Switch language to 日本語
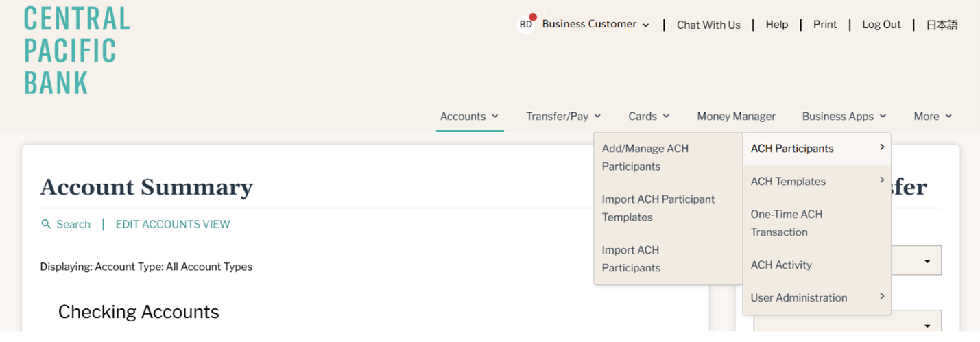This screenshot has width=980, height=342. [942, 25]
